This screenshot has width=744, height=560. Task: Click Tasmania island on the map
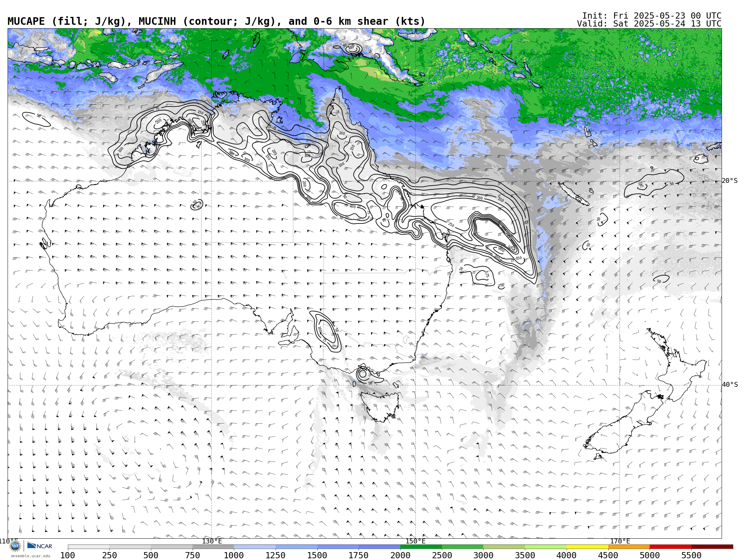coord(380,407)
